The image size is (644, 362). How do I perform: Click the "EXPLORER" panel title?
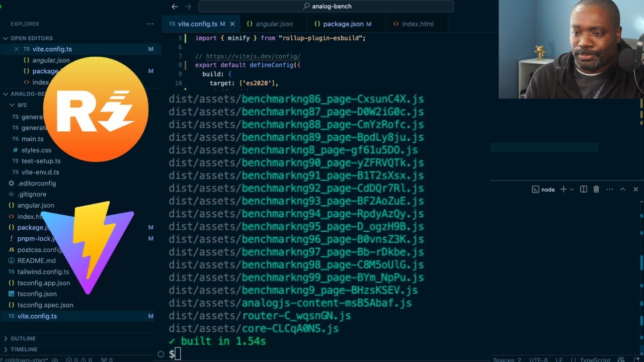click(25, 24)
